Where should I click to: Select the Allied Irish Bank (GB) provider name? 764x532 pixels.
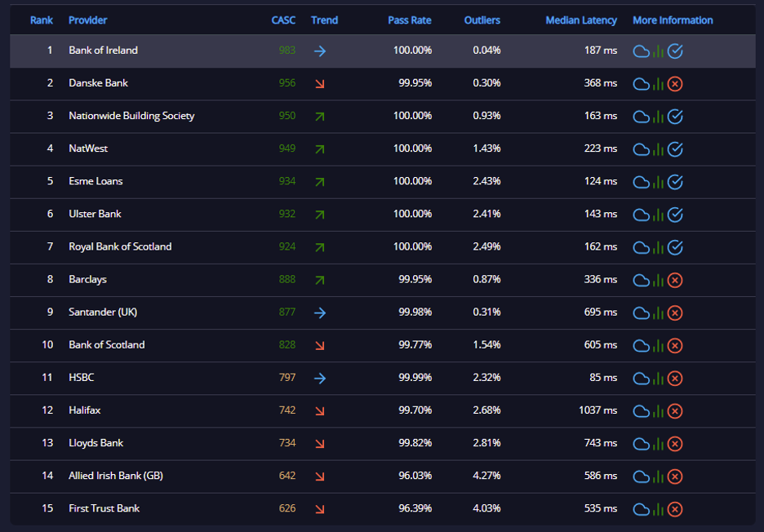(116, 476)
